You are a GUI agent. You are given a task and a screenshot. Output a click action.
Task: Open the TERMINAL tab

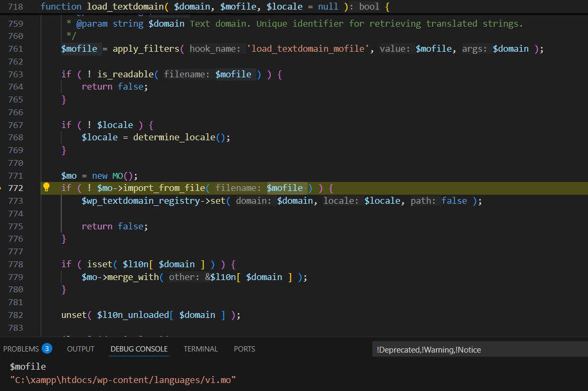(201, 349)
